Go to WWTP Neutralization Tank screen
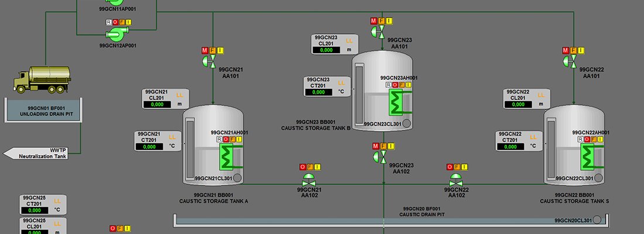The width and height of the screenshot is (644, 234). 36,153
